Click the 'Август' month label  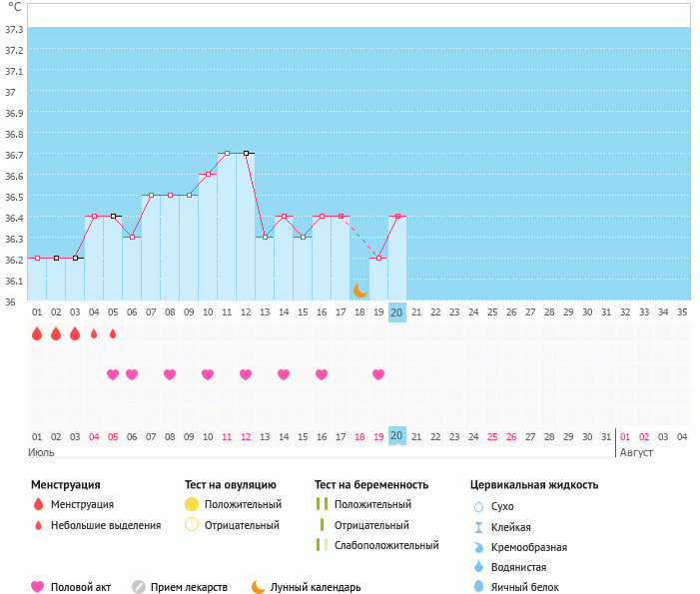pos(636,452)
